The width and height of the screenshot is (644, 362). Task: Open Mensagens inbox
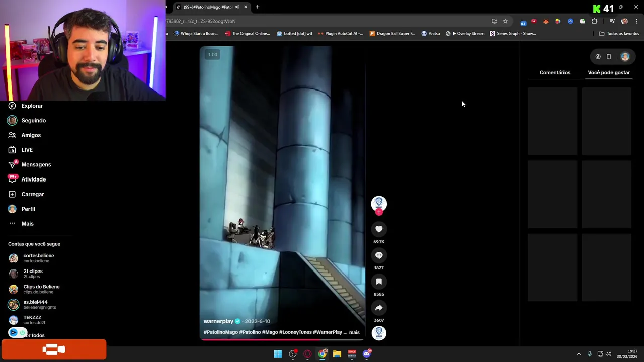pos(29,164)
